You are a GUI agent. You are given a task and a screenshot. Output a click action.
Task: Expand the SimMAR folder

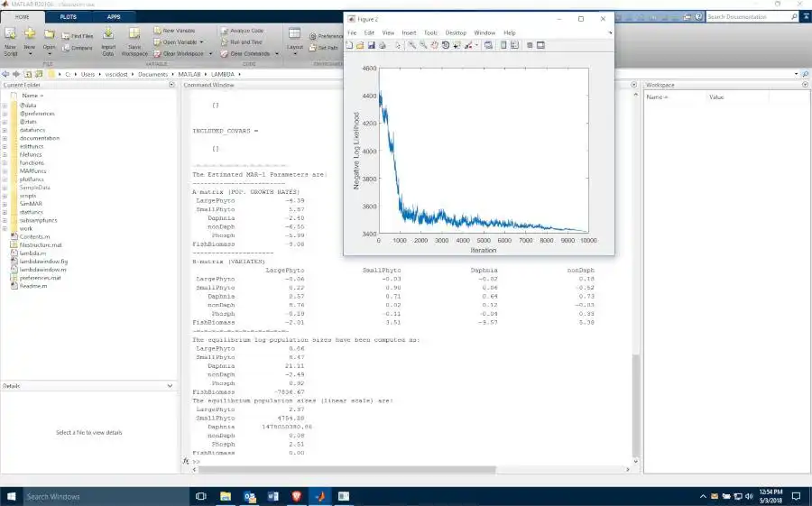5,204
